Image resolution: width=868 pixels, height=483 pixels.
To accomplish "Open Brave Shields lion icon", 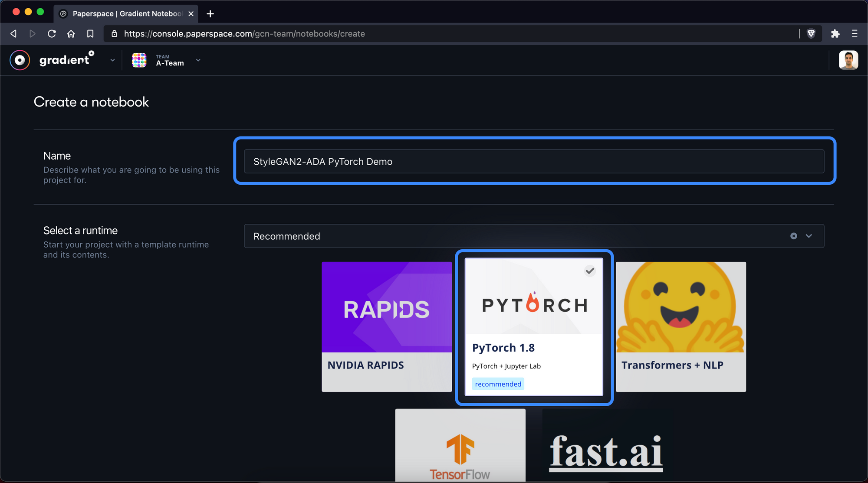I will [x=811, y=34].
